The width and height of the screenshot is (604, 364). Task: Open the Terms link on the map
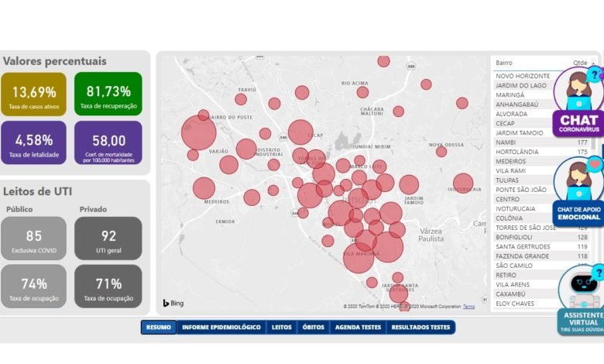click(468, 307)
